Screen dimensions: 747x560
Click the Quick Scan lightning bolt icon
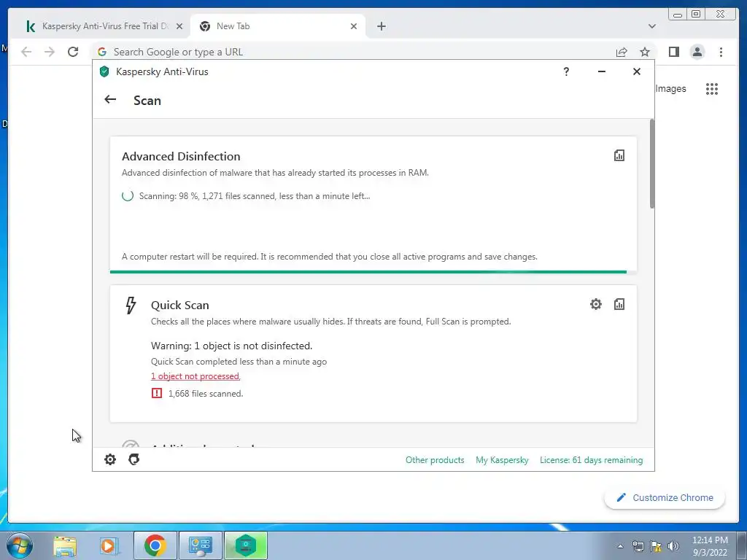click(x=131, y=306)
